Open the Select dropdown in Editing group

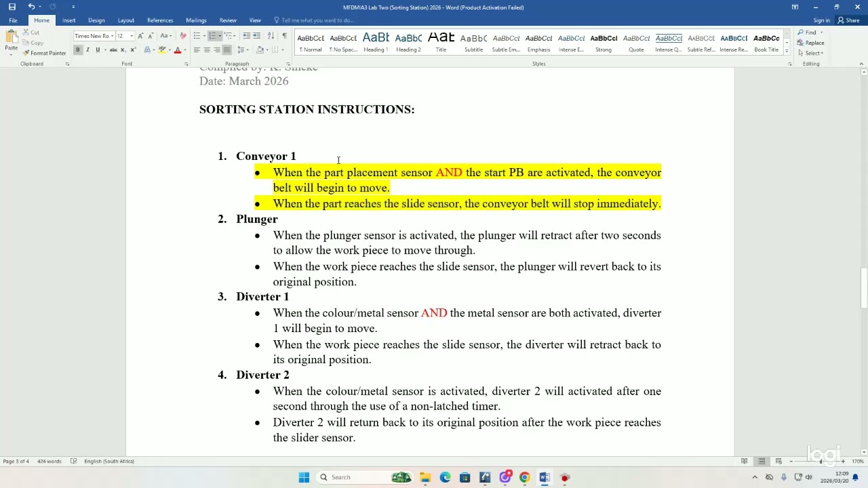811,53
